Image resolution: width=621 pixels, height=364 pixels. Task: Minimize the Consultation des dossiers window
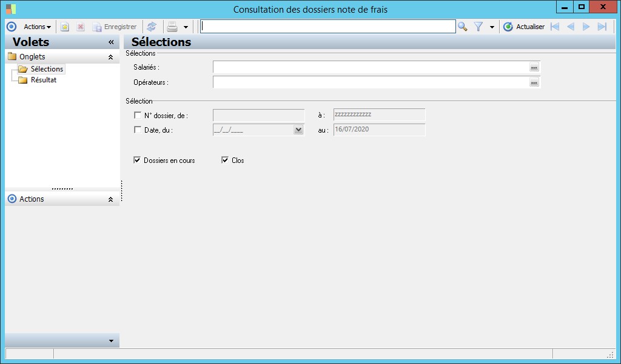click(x=565, y=7)
